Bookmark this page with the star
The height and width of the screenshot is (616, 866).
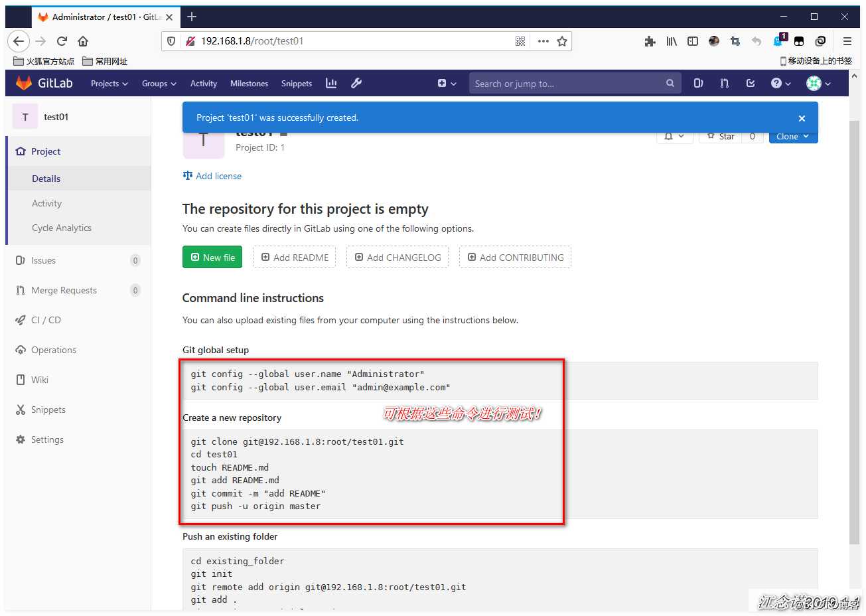coord(562,41)
